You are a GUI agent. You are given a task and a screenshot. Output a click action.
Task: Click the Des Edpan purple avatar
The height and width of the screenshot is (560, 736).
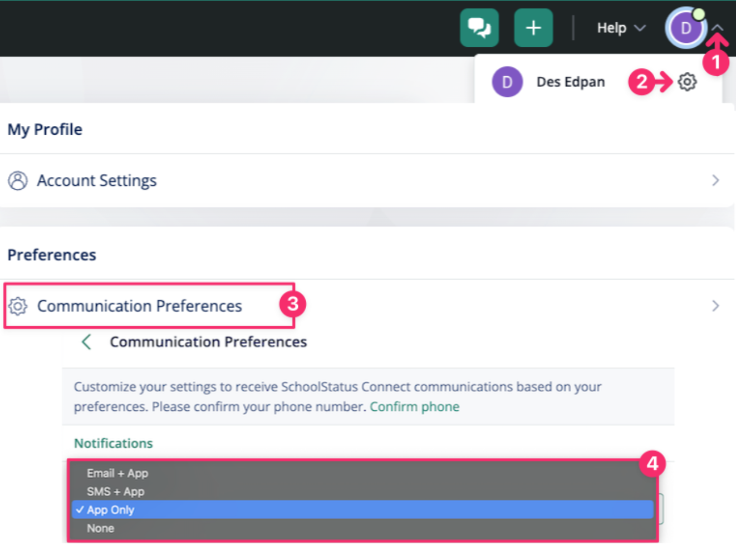(x=507, y=82)
